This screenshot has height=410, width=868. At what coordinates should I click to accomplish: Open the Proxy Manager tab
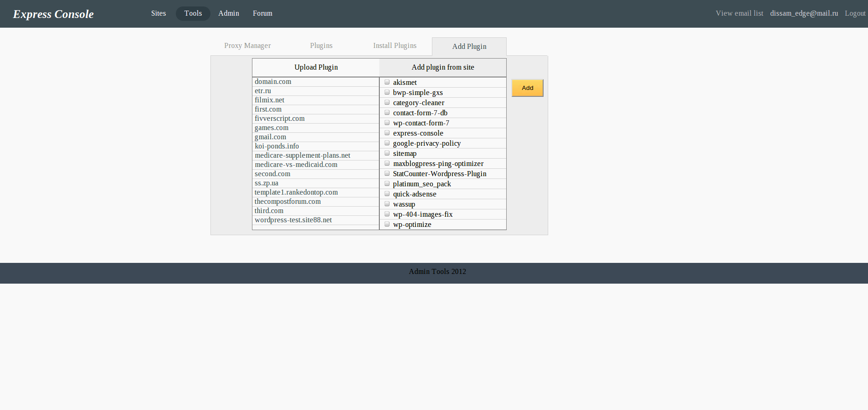coord(247,46)
